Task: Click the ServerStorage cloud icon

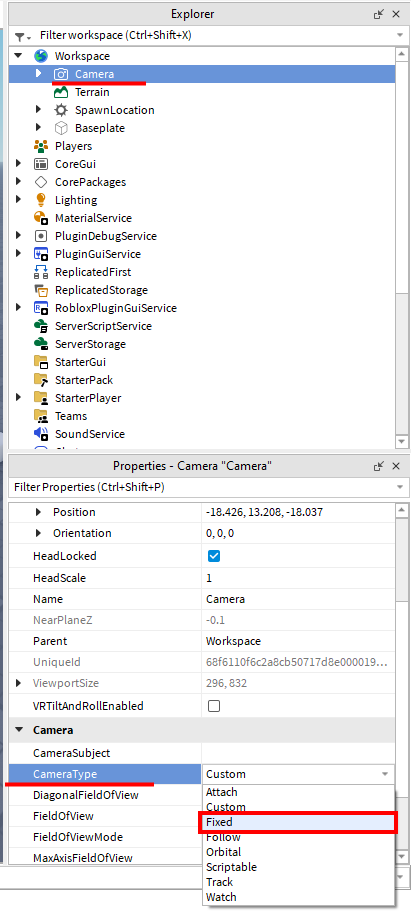Action: click(x=41, y=344)
